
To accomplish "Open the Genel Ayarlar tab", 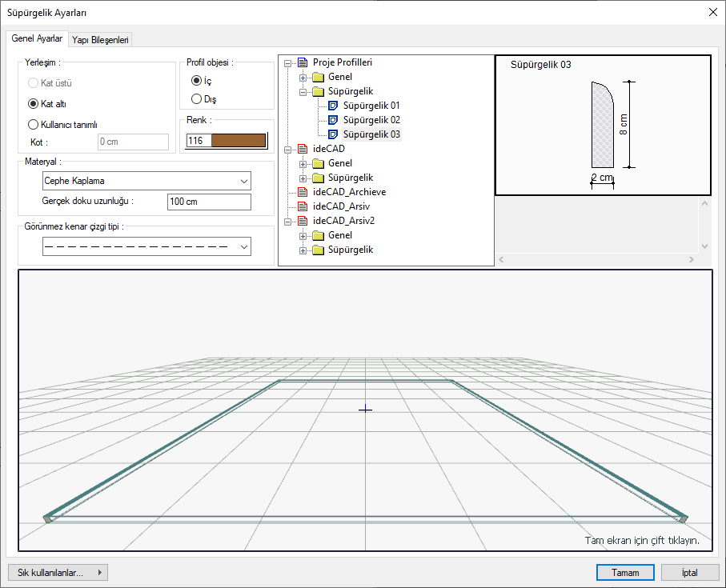I will [37, 38].
